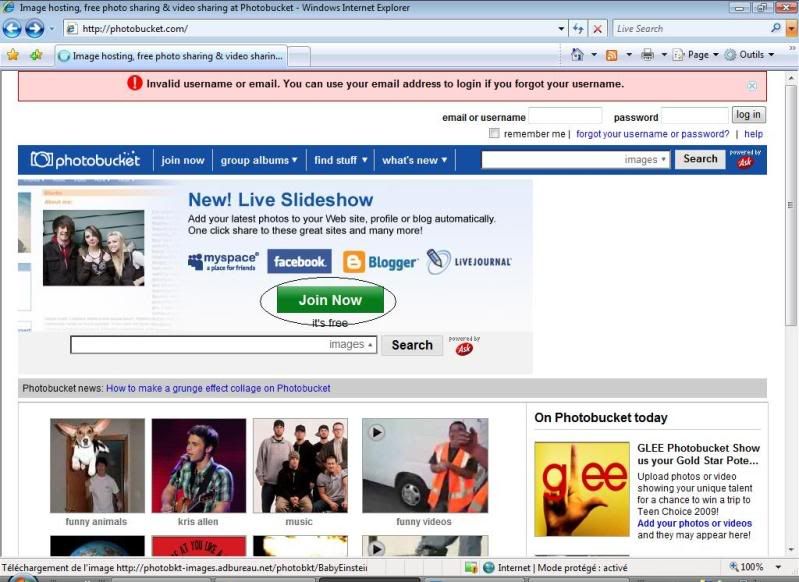Image resolution: width=799 pixels, height=582 pixels.
Task: Click forgot your username or password link
Action: (652, 134)
